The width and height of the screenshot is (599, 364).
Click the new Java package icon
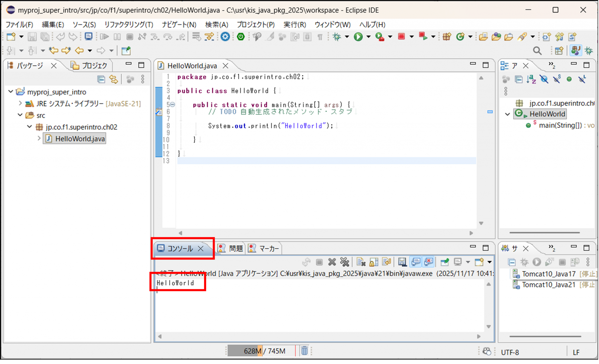click(x=447, y=37)
